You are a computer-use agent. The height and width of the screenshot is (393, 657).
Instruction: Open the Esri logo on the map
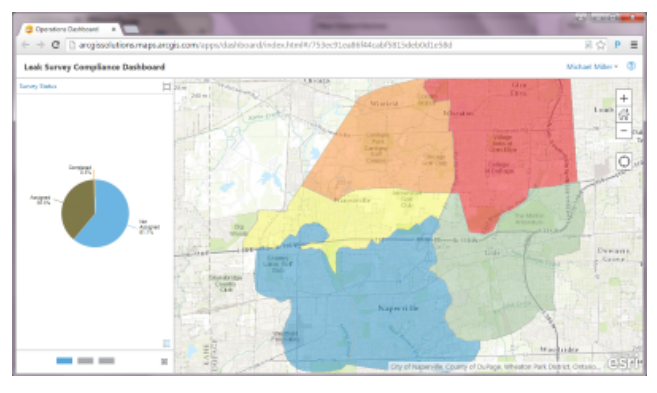tap(624, 363)
